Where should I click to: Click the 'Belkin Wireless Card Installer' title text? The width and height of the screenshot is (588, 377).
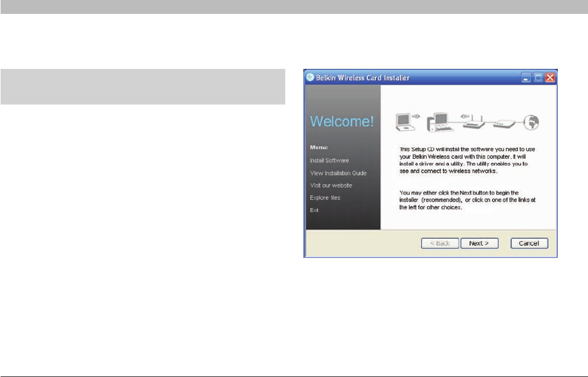[x=363, y=78]
